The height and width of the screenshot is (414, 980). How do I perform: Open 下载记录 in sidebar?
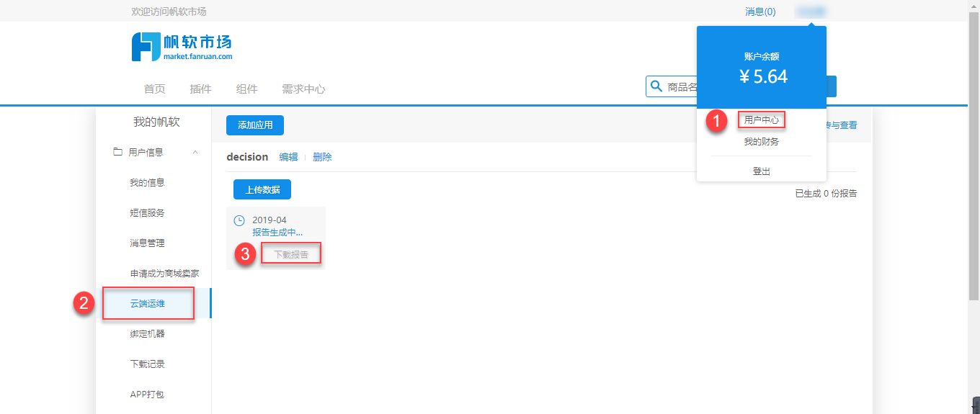tap(147, 364)
